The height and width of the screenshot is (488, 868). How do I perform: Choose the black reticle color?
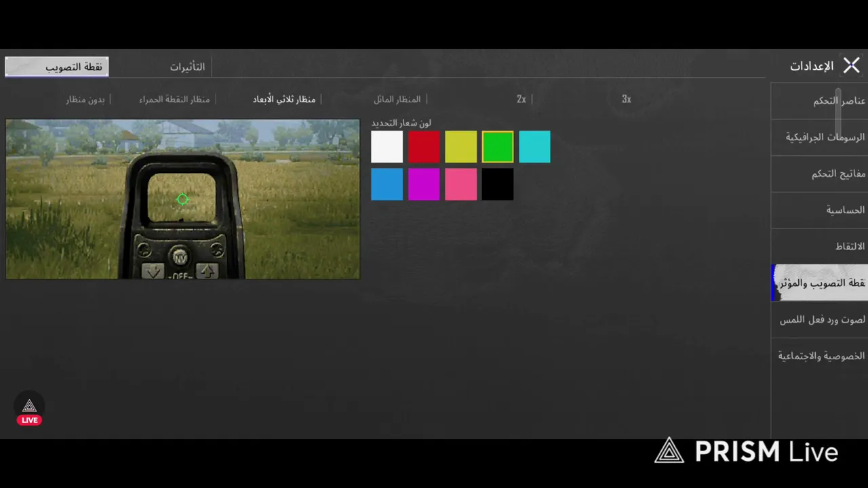pos(498,184)
